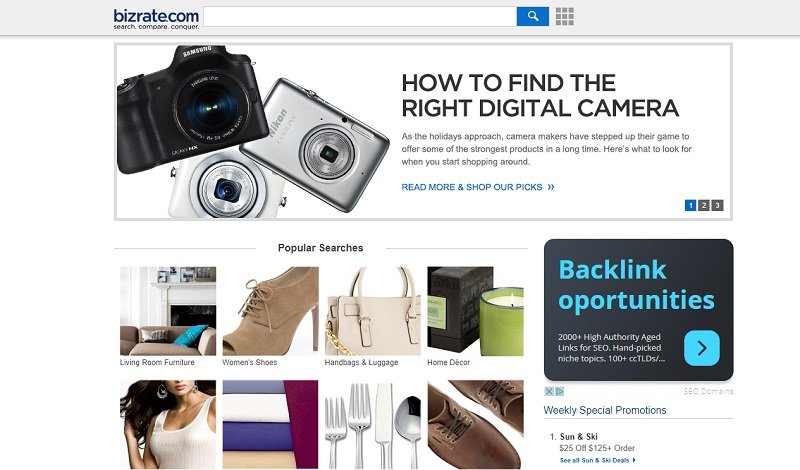Click the ad's blue arrow button
800x470 pixels.
[702, 348]
